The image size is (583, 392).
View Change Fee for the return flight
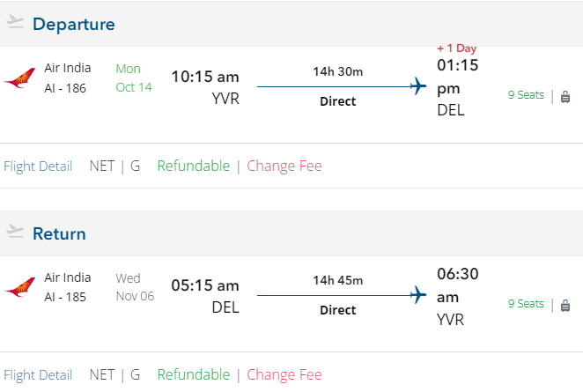284,374
